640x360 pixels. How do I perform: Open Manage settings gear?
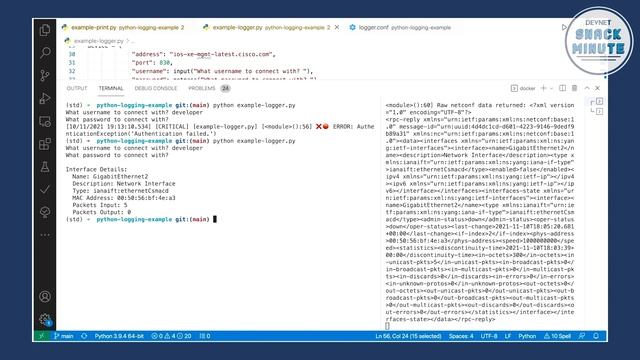45,320
